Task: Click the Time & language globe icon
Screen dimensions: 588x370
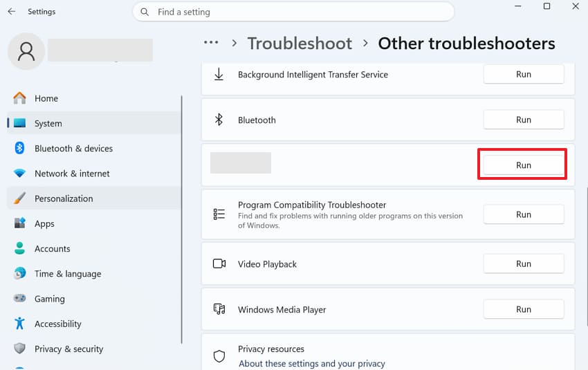Action: click(19, 273)
